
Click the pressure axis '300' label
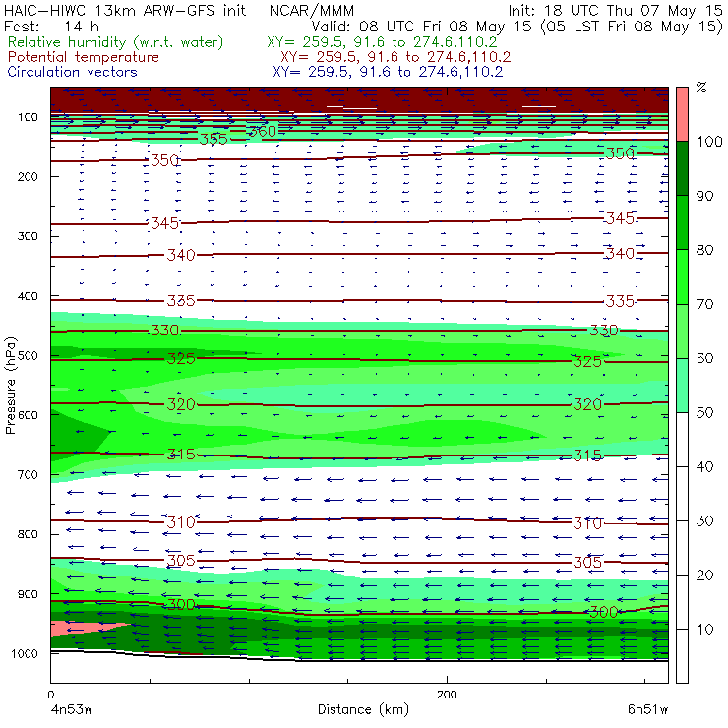tap(28, 236)
